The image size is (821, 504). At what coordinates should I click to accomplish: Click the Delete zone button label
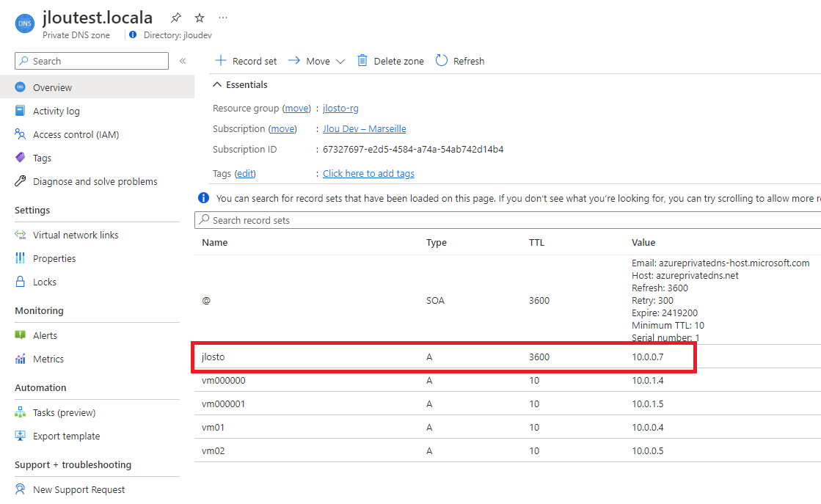398,61
